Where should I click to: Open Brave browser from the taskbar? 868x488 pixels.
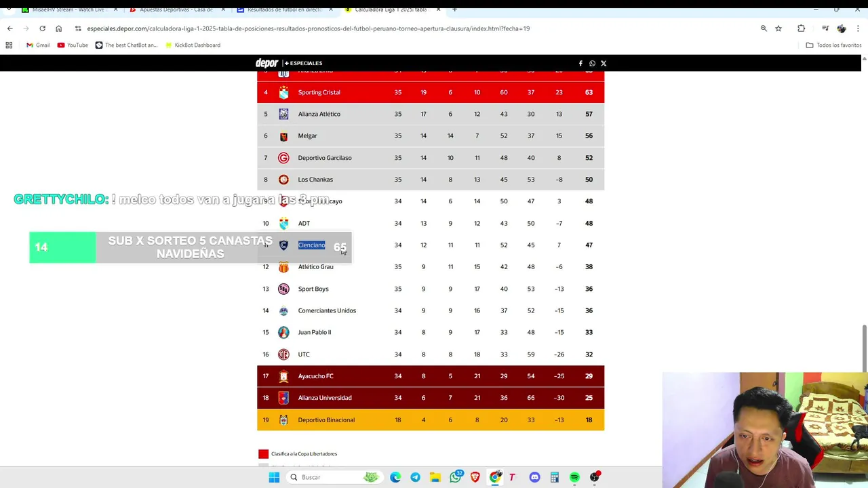coord(475,477)
